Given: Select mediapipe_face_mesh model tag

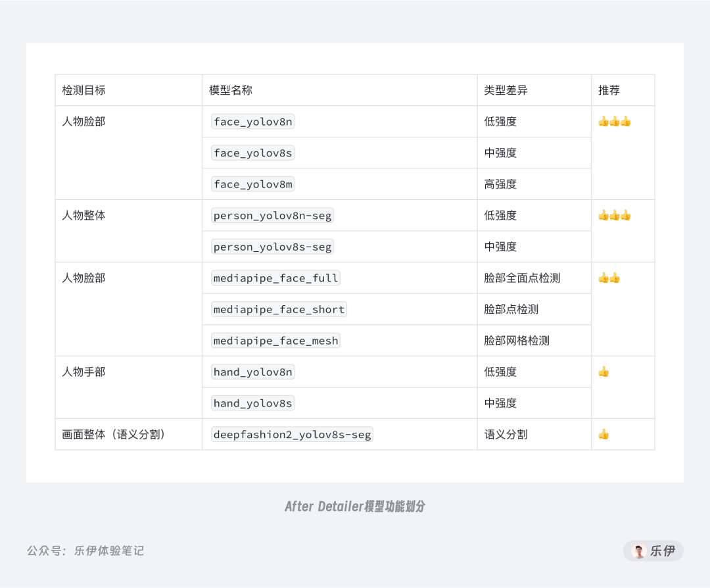Looking at the screenshot, I should (x=275, y=340).
